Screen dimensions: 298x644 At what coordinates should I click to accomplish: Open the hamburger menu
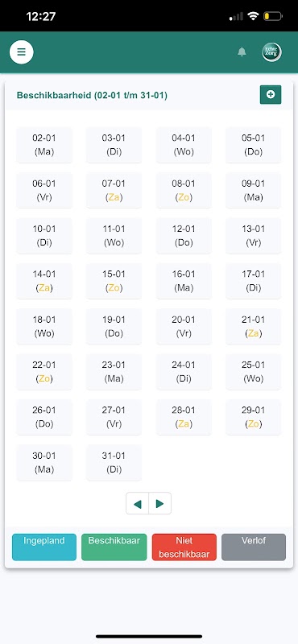pos(22,52)
